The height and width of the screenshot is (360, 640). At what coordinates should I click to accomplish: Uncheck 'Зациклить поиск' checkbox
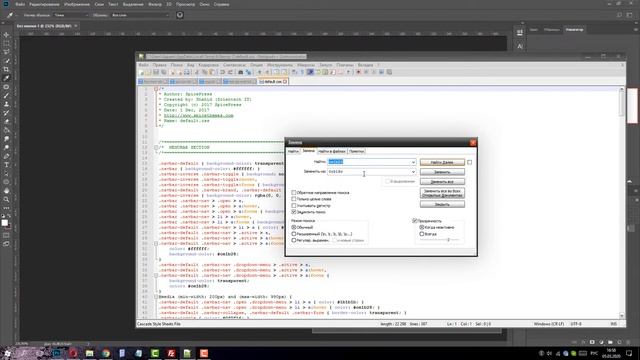point(294,212)
